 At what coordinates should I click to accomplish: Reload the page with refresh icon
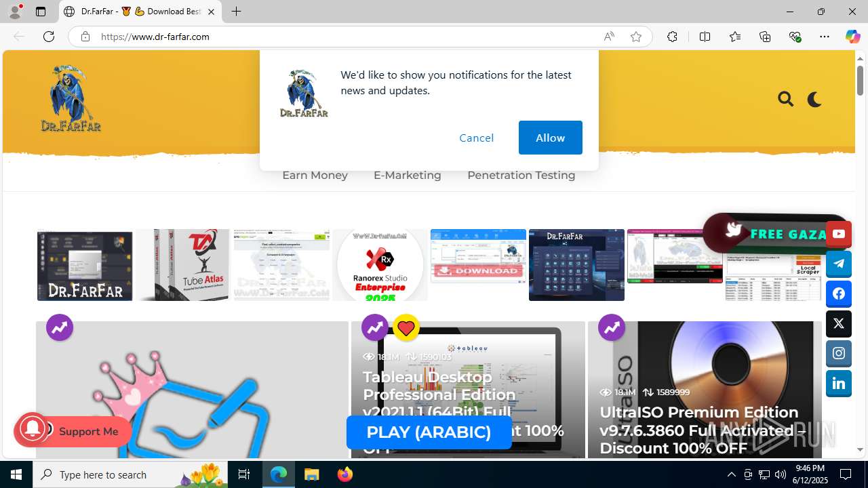[x=49, y=37]
